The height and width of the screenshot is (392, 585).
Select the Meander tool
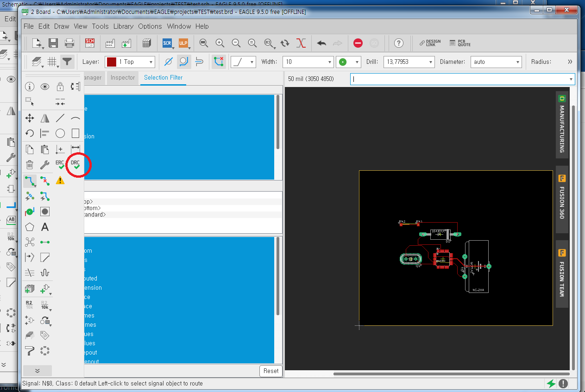(x=45, y=273)
